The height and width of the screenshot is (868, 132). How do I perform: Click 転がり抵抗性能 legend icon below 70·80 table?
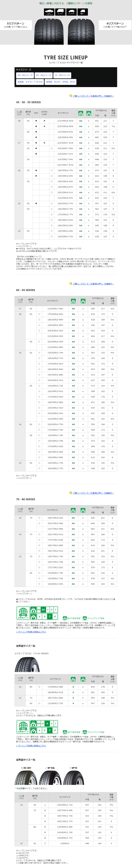pyautogui.click(x=65, y=618)
